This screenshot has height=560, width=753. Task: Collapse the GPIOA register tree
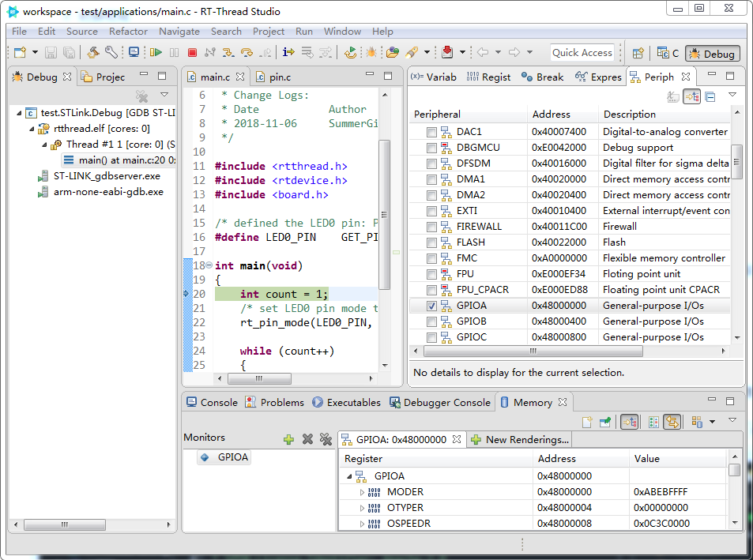click(x=349, y=476)
